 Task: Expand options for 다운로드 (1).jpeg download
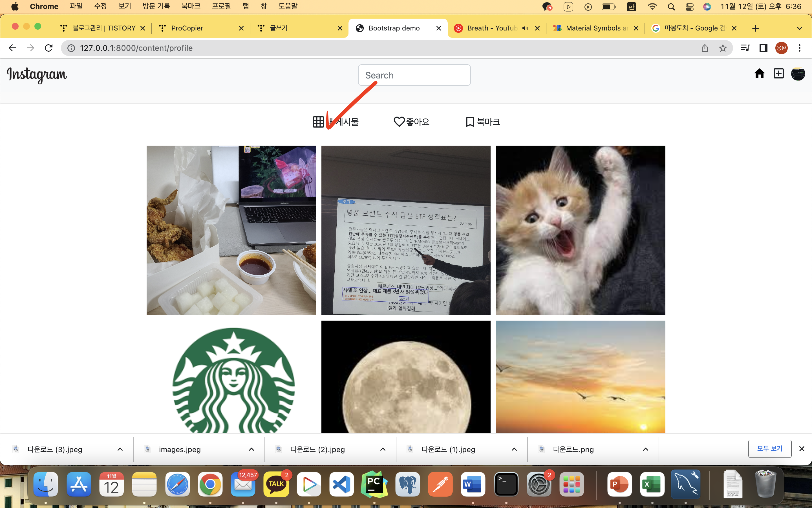pos(514,449)
